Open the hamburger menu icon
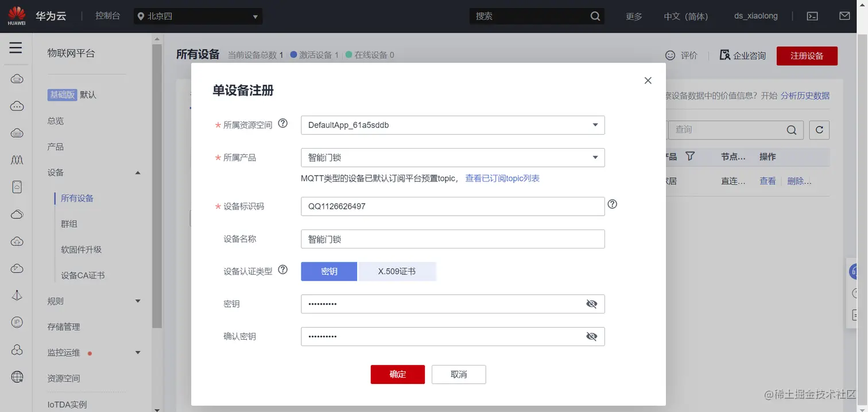Viewport: 868px width, 412px height. click(15, 48)
